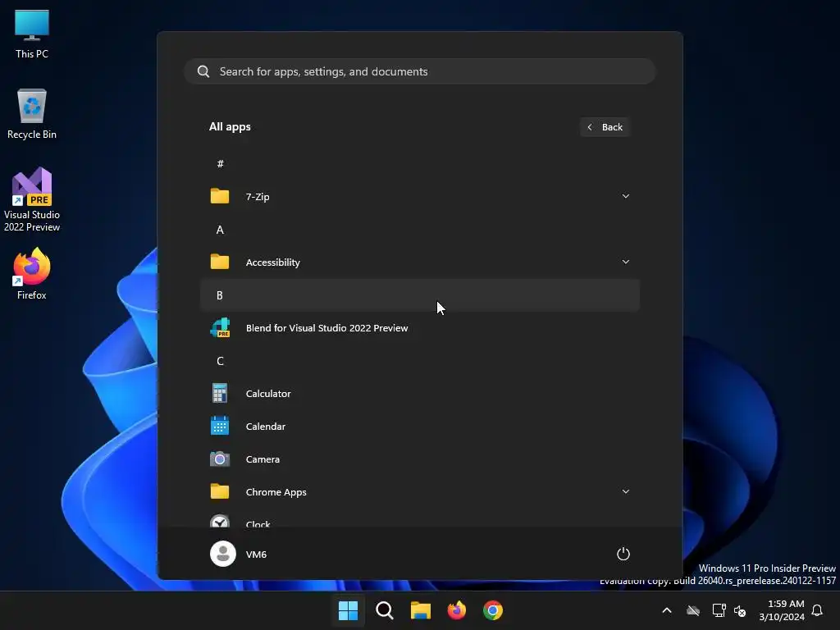Open the Calculator app icon
The width and height of the screenshot is (840, 630).
click(x=220, y=393)
